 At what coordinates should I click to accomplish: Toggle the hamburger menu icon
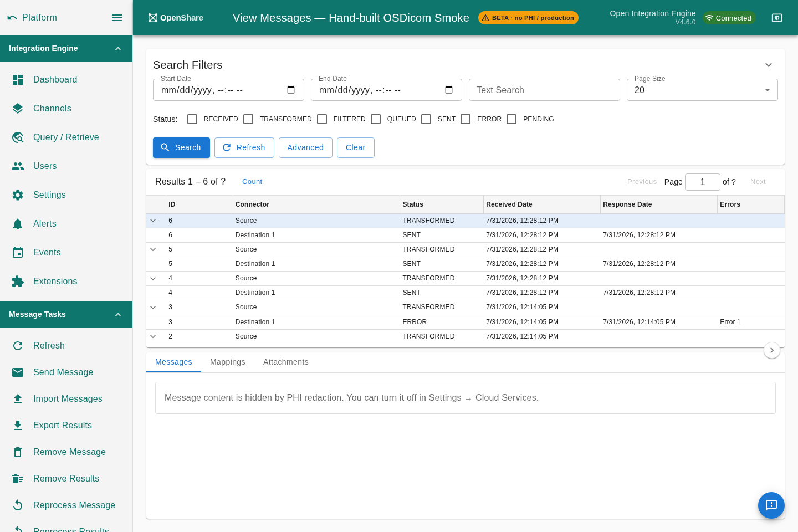click(x=117, y=18)
